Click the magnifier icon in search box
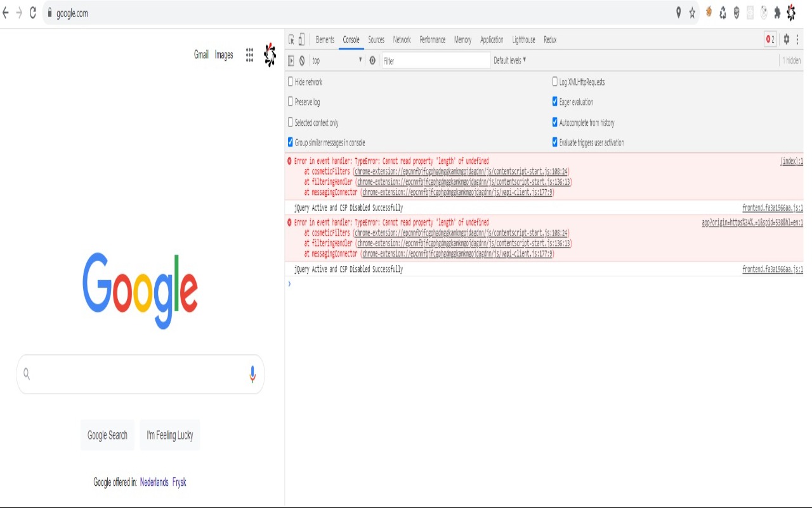This screenshot has width=812, height=508. tap(27, 374)
